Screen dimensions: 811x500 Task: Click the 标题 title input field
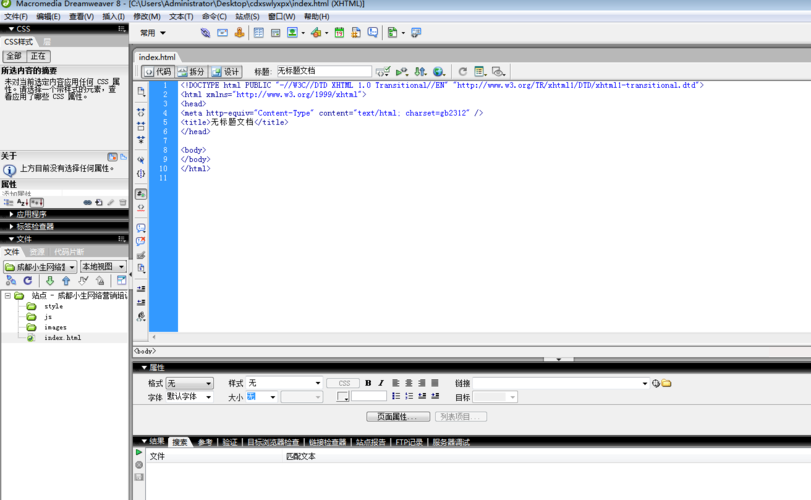tap(322, 72)
